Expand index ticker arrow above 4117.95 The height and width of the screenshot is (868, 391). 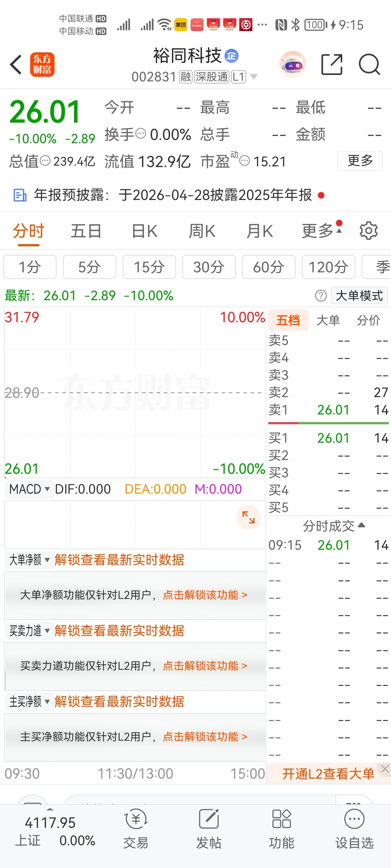click(50, 809)
